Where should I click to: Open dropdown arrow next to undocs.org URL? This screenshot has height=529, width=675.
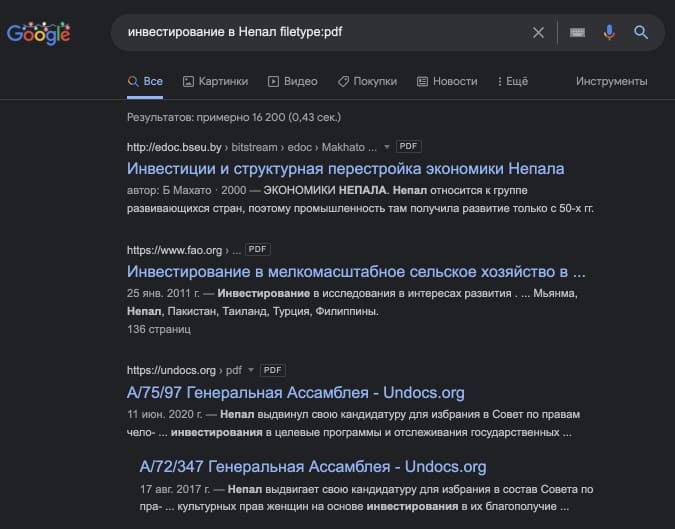tap(251, 370)
